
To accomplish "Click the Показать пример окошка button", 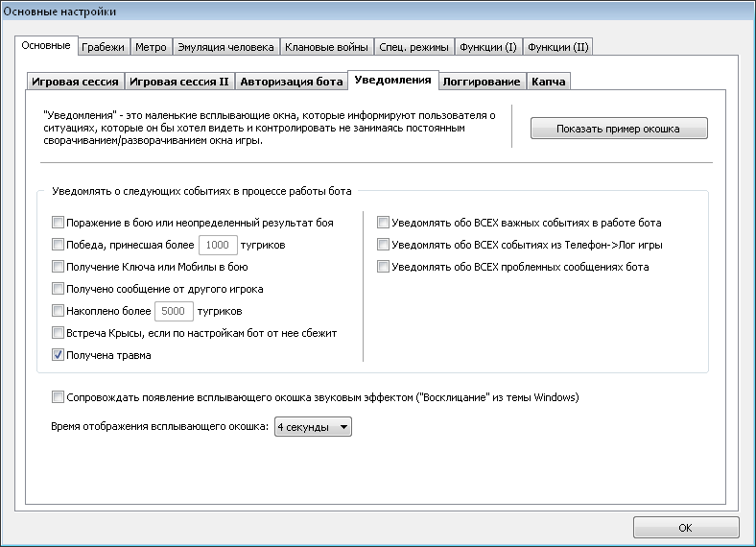I will click(619, 129).
